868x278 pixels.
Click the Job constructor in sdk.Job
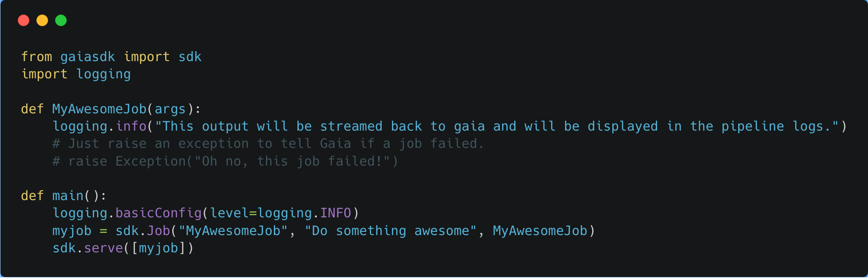point(159,231)
